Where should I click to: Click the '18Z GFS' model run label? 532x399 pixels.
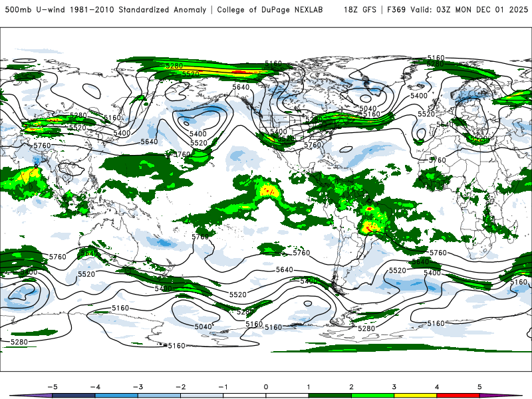coord(360,9)
